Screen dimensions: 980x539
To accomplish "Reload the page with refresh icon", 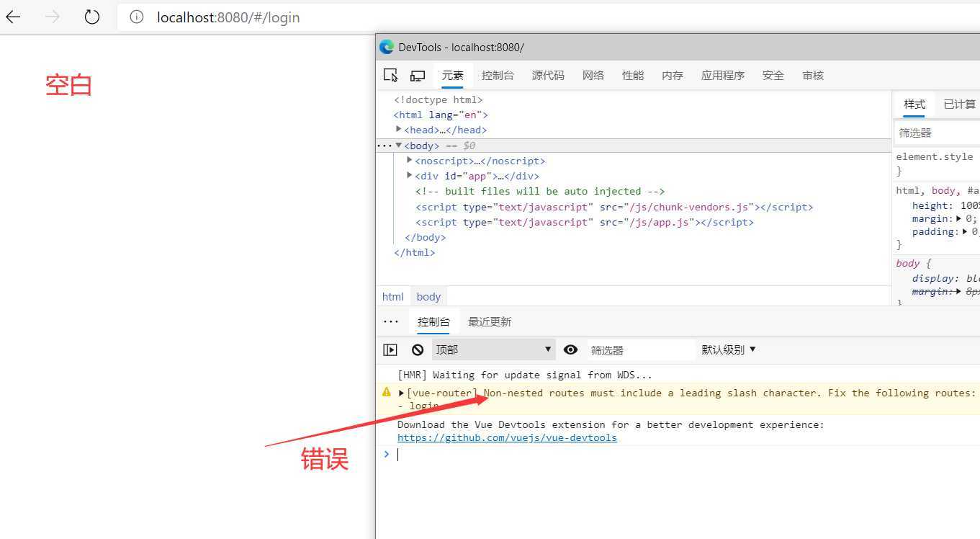I will [x=91, y=17].
